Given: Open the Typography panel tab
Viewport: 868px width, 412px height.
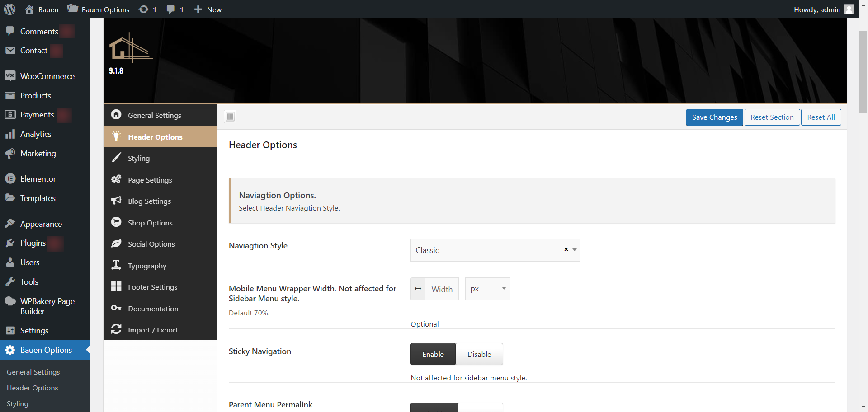Looking at the screenshot, I should (160, 266).
